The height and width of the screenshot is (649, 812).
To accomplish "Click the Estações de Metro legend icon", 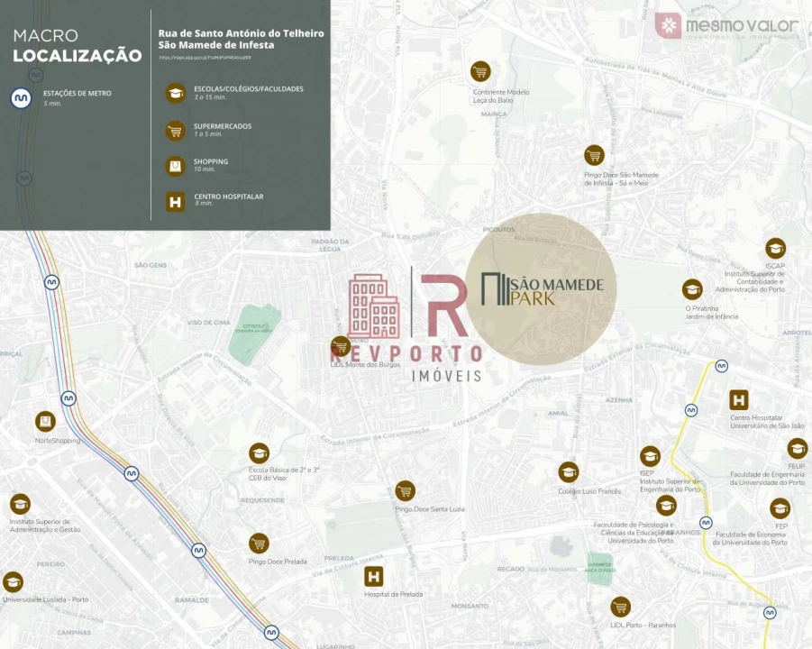I will (x=22, y=98).
